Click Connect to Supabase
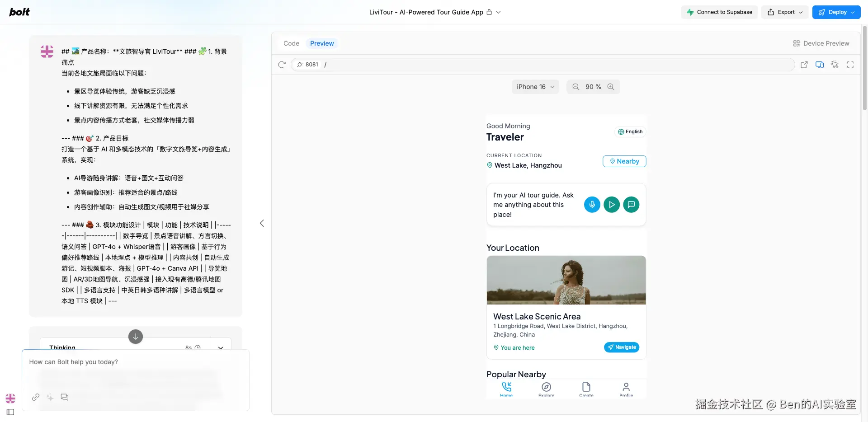 pos(719,12)
